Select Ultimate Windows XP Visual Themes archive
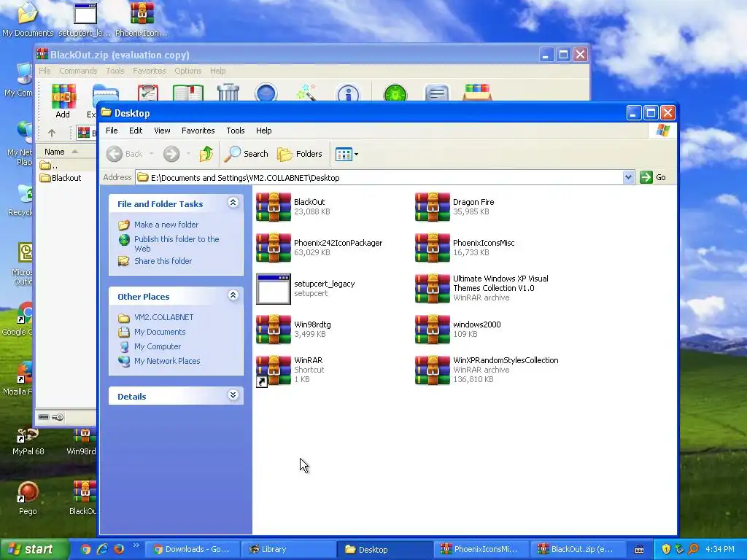The height and width of the screenshot is (560, 747). [433, 289]
